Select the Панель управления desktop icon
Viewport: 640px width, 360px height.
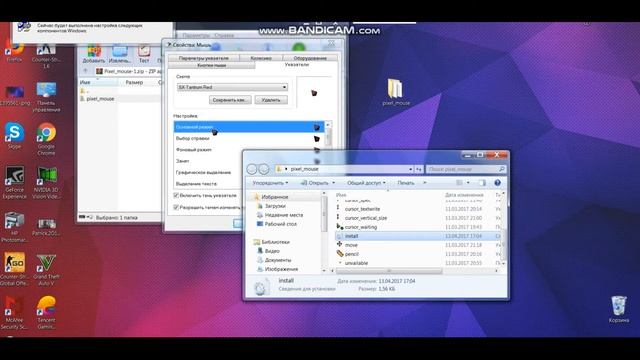point(46,96)
